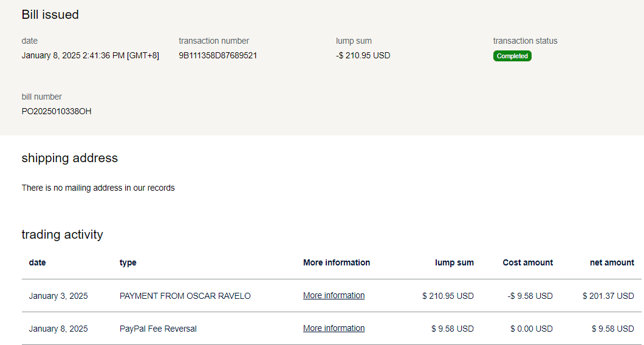The height and width of the screenshot is (345, 644).
Task: Click the 'Bill issued' heading
Action: (50, 15)
